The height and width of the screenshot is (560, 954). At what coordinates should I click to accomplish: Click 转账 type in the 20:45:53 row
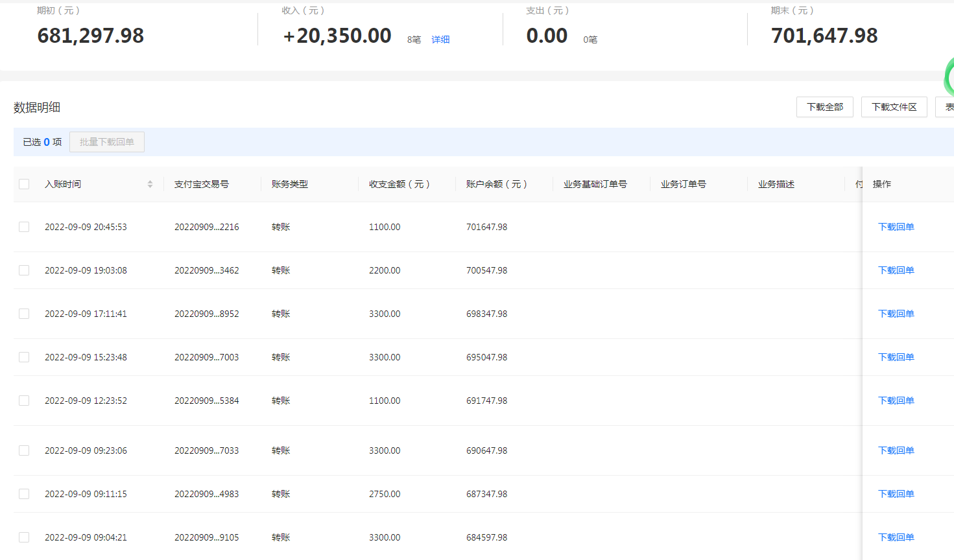[281, 227]
